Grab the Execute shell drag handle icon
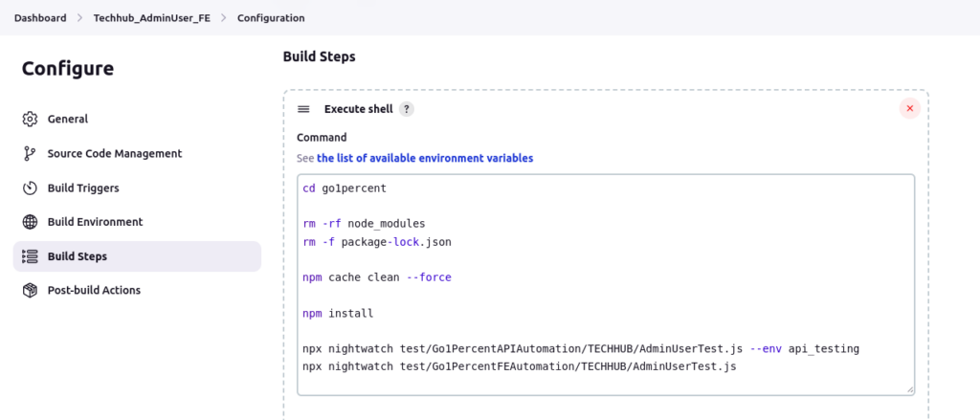Screen dimensions: 980x420 tap(303, 109)
